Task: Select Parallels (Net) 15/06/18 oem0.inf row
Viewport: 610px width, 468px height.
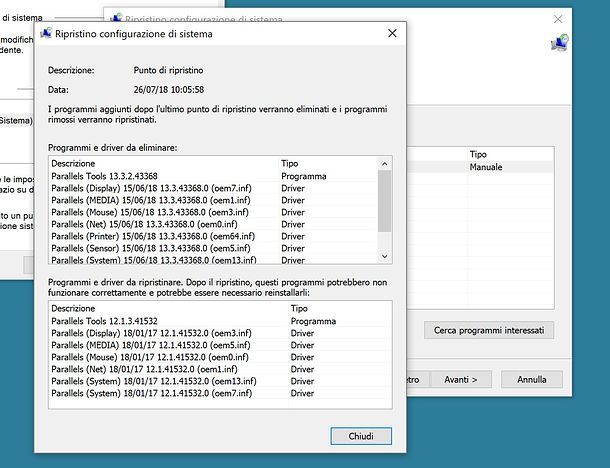Action: coord(214,224)
